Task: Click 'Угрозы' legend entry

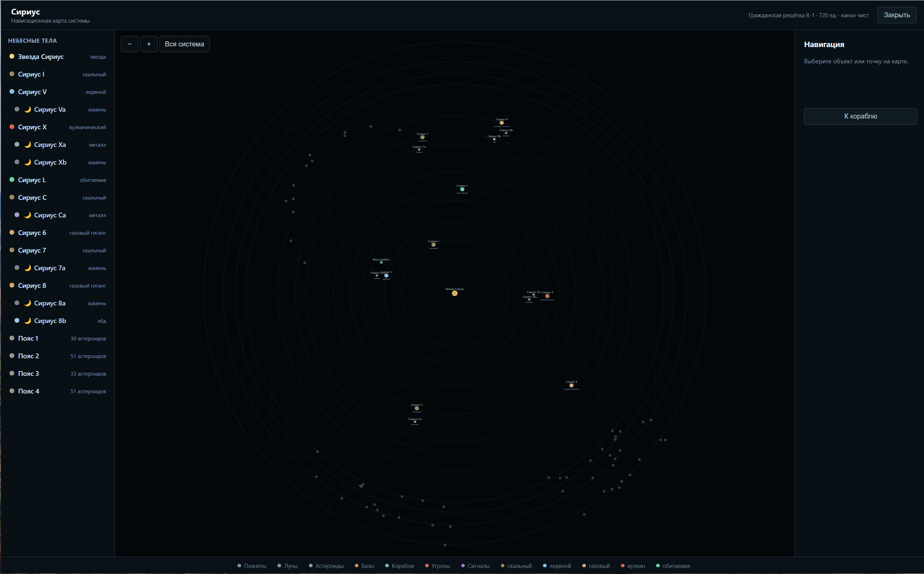Action: coord(437,566)
